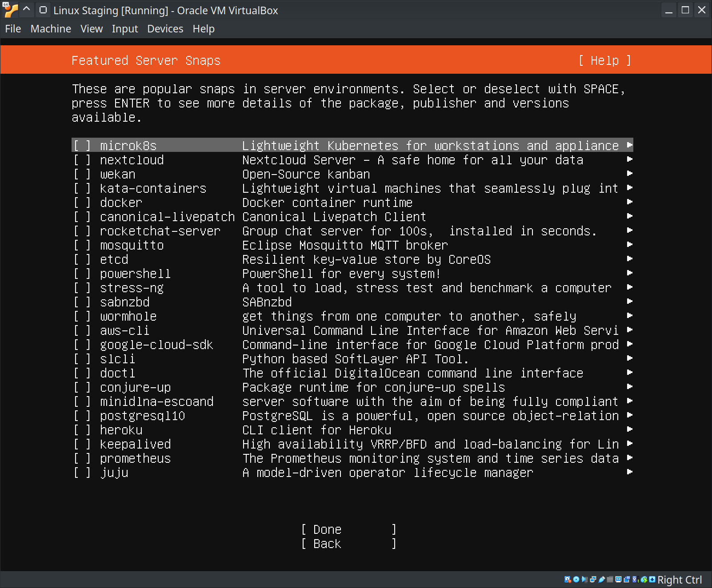Click the shared folders status icon

point(610,579)
